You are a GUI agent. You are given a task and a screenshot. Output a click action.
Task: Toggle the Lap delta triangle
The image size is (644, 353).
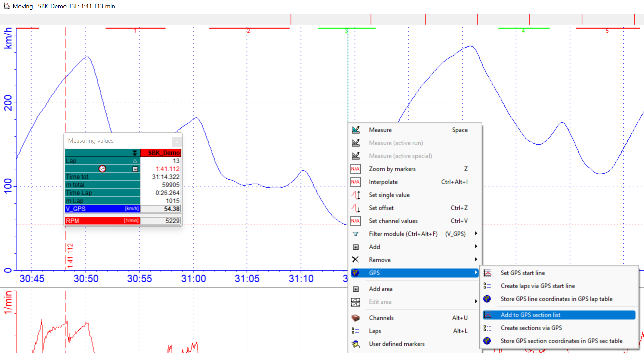[135, 161]
